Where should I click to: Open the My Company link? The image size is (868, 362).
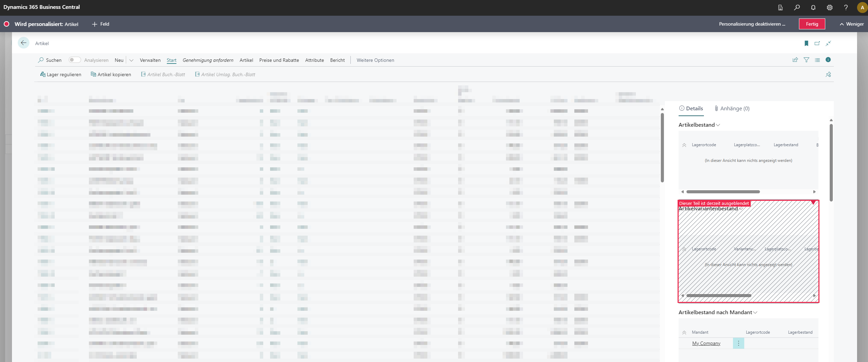pos(706,343)
